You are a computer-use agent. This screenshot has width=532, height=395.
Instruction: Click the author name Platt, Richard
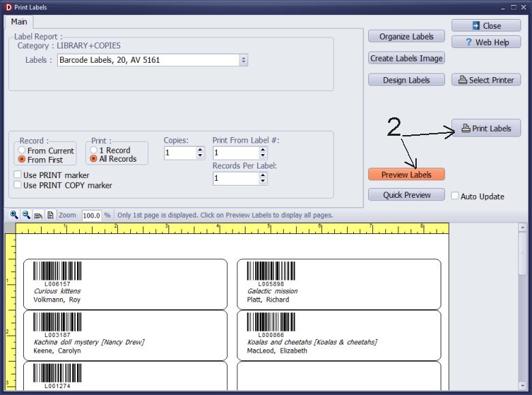pyautogui.click(x=268, y=299)
